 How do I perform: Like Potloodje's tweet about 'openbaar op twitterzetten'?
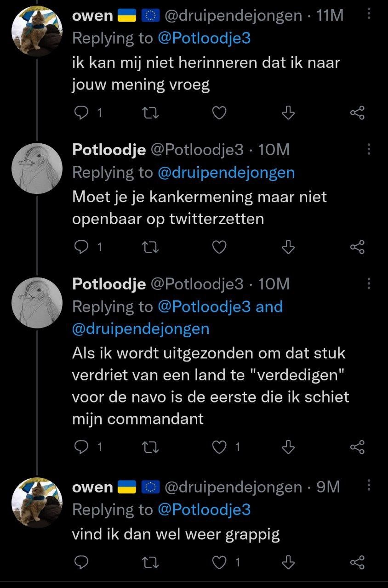click(x=220, y=248)
